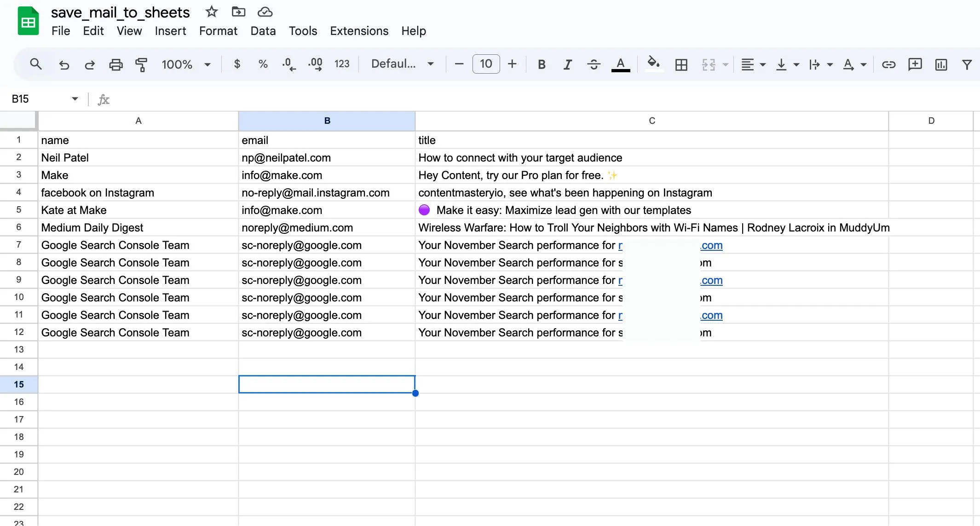Open horizontal align dropdown

tap(753, 64)
